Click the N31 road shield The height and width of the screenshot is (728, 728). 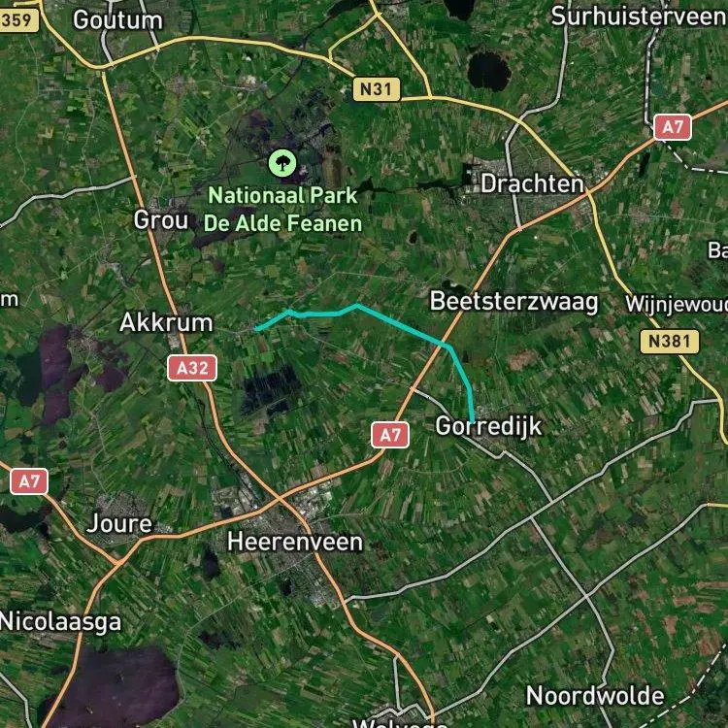coord(376,89)
